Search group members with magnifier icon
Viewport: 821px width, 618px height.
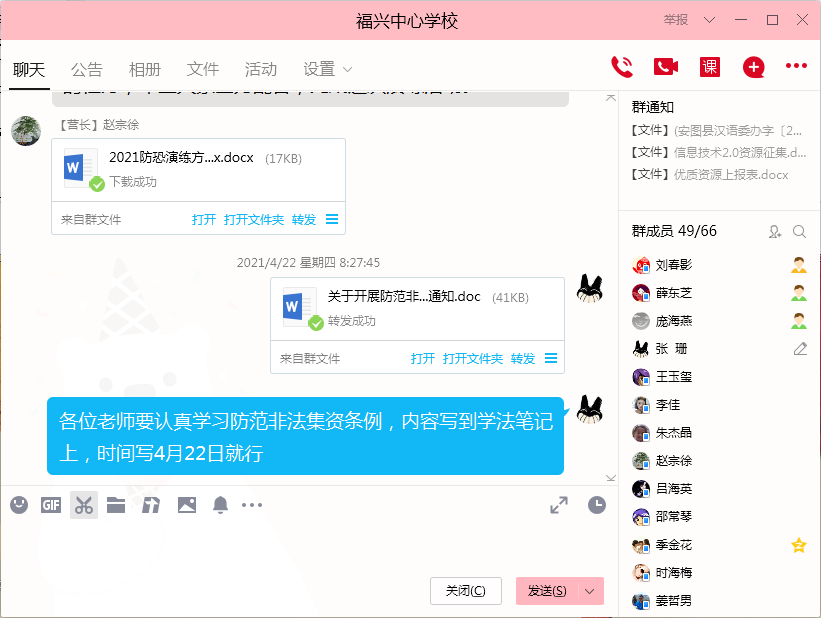(800, 232)
